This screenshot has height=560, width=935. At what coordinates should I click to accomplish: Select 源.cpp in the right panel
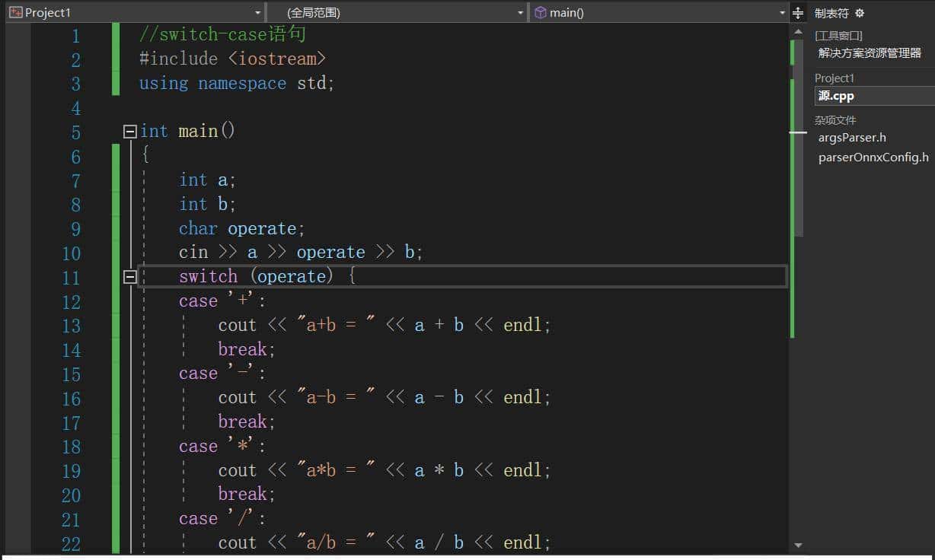[834, 95]
